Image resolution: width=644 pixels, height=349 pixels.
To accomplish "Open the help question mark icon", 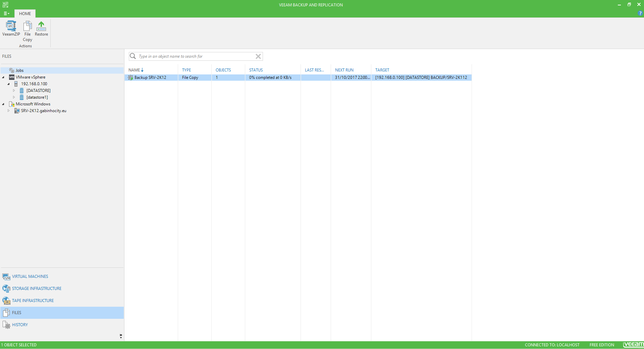I will point(640,13).
